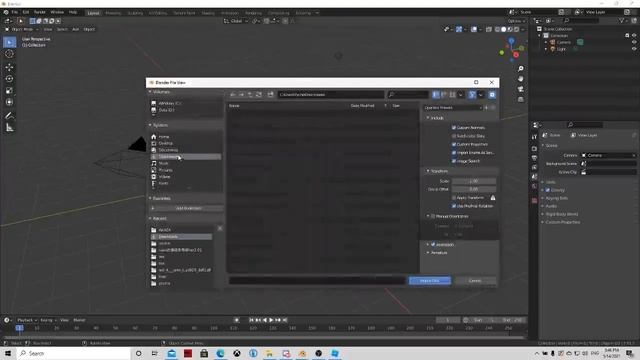
Task: Toggle Gravity checkbox in Scene properties
Action: click(x=548, y=190)
